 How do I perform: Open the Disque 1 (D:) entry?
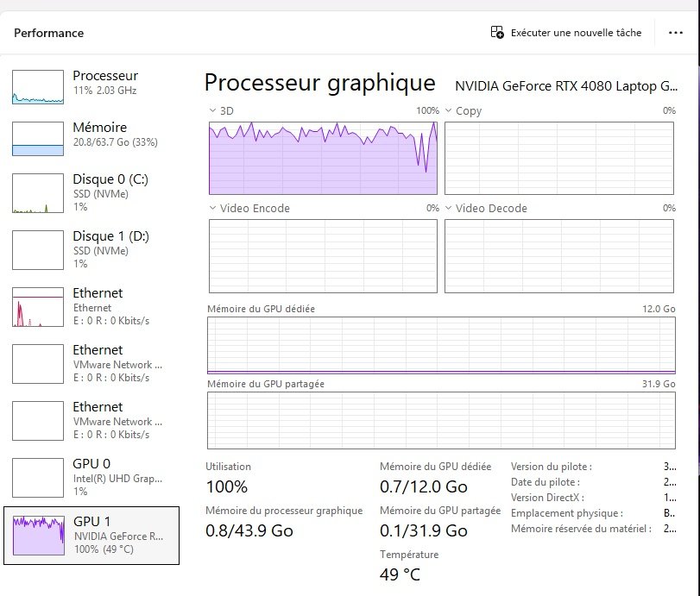(91, 250)
